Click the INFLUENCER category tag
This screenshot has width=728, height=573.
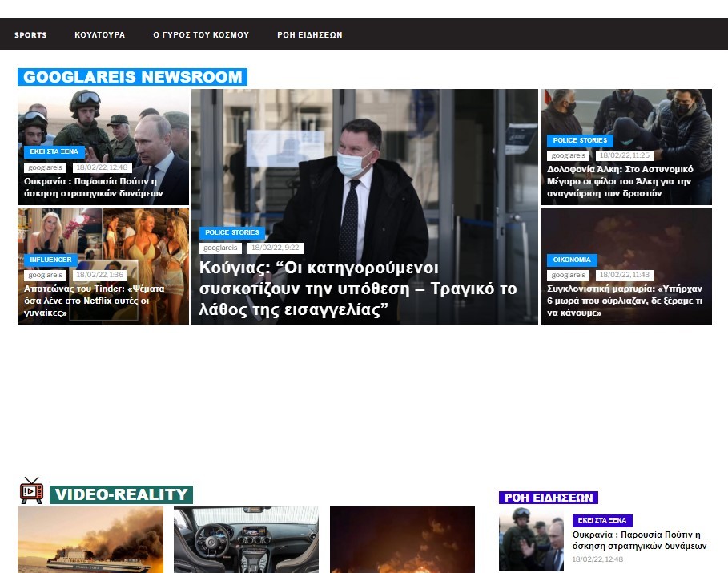click(50, 260)
